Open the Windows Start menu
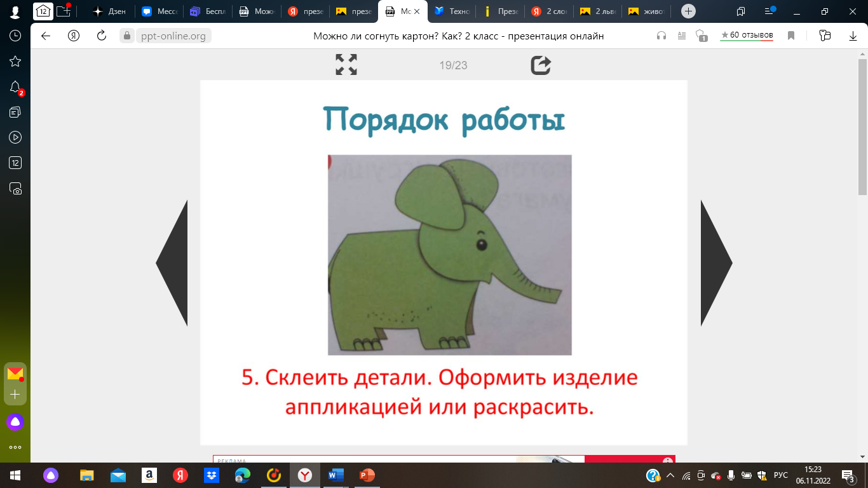The width and height of the screenshot is (868, 488). [x=15, y=475]
